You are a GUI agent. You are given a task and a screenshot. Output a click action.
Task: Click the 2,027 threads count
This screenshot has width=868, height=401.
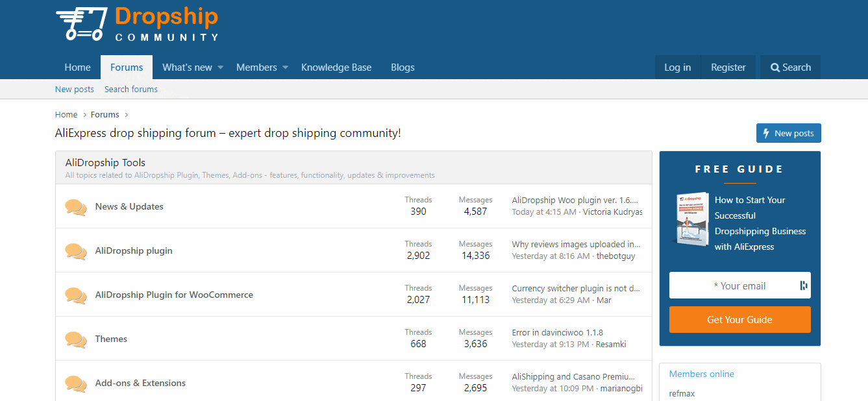[418, 300]
